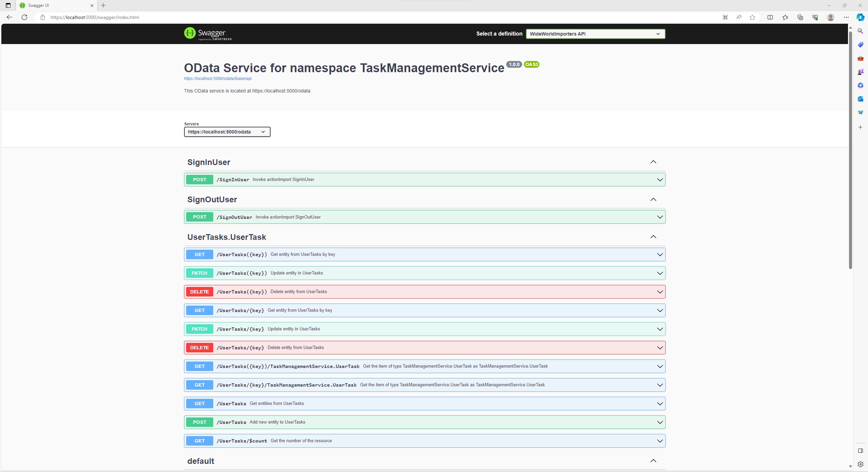This screenshot has height=472, width=868.
Task: Click the SignOutUser heading text
Action: (212, 200)
